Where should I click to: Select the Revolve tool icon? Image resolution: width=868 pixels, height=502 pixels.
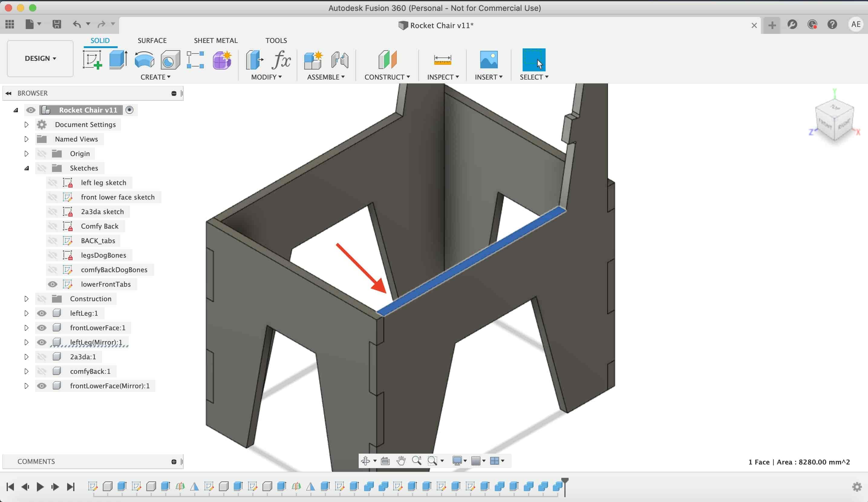pyautogui.click(x=144, y=60)
